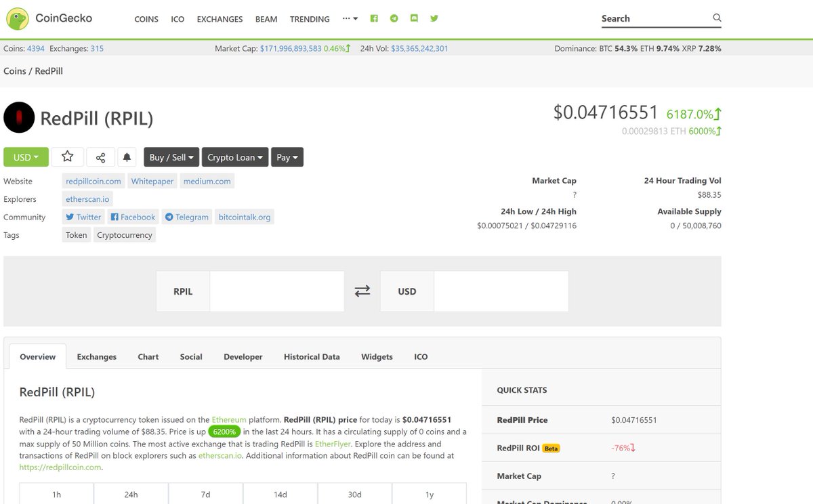Switch to the Exchanges tab
Viewport: 813px width, 504px height.
click(x=97, y=356)
